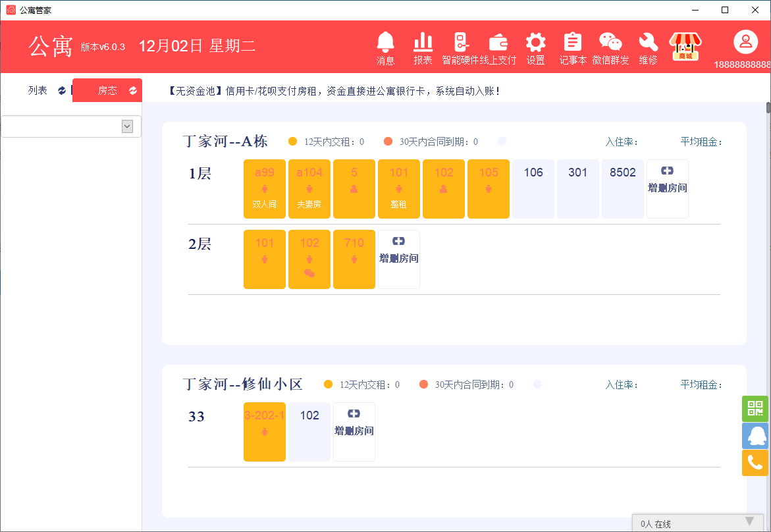
Task: Click 增删房间 button on floor 33
Action: point(354,432)
